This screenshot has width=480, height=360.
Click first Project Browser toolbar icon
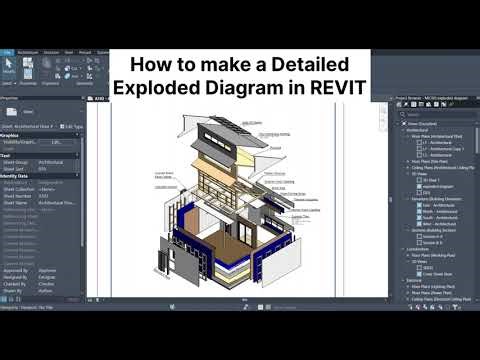coord(398,104)
